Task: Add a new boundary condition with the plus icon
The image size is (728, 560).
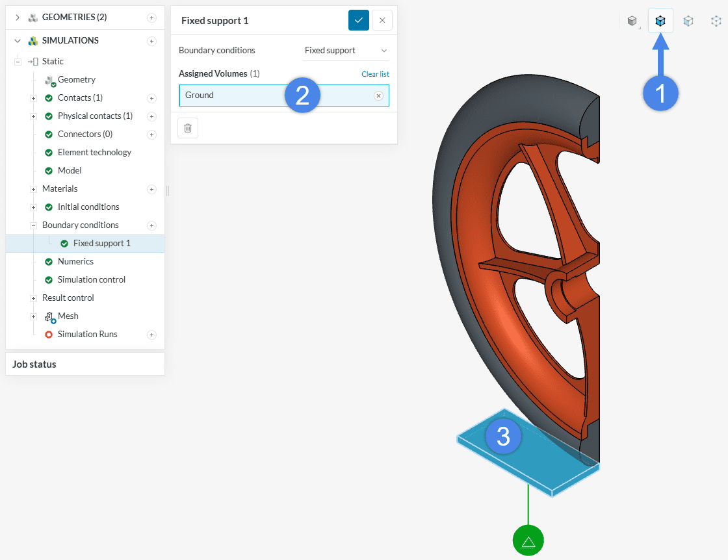Action: coord(151,225)
